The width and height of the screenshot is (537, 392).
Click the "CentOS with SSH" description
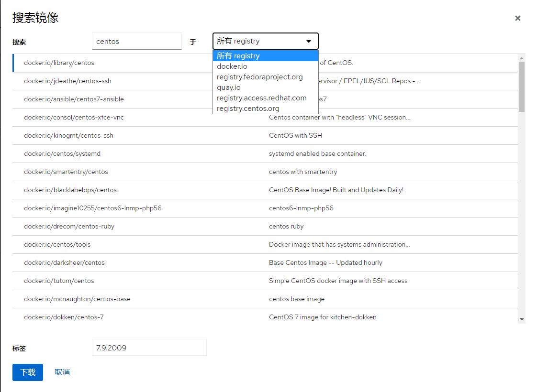coord(295,135)
